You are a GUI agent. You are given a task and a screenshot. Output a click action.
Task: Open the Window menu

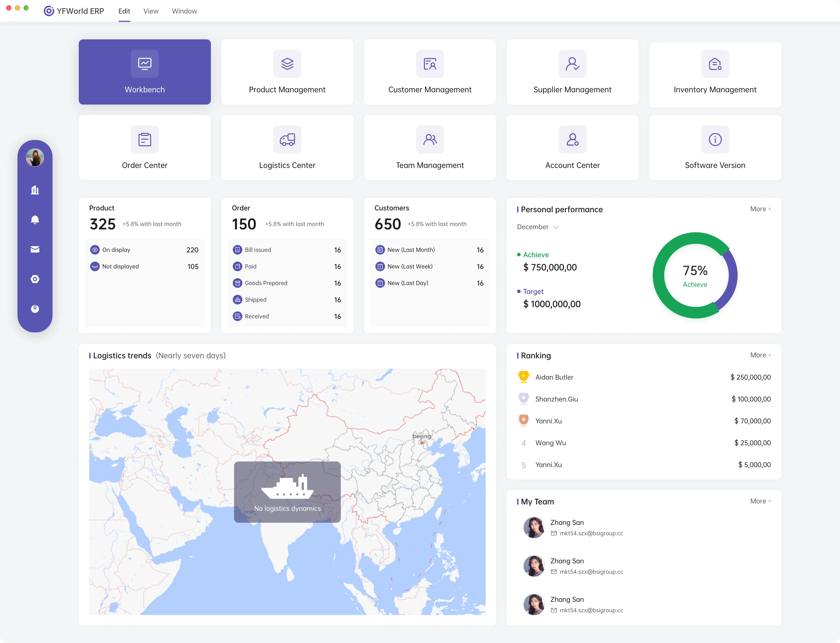click(184, 11)
